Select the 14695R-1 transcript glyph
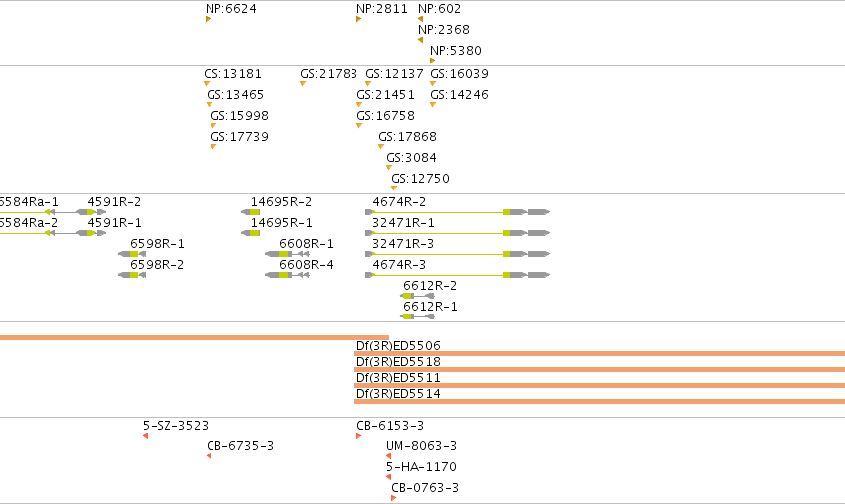 (x=250, y=234)
